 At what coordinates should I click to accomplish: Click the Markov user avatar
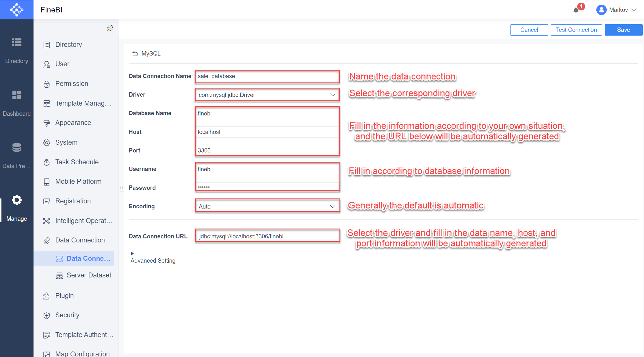(x=601, y=10)
